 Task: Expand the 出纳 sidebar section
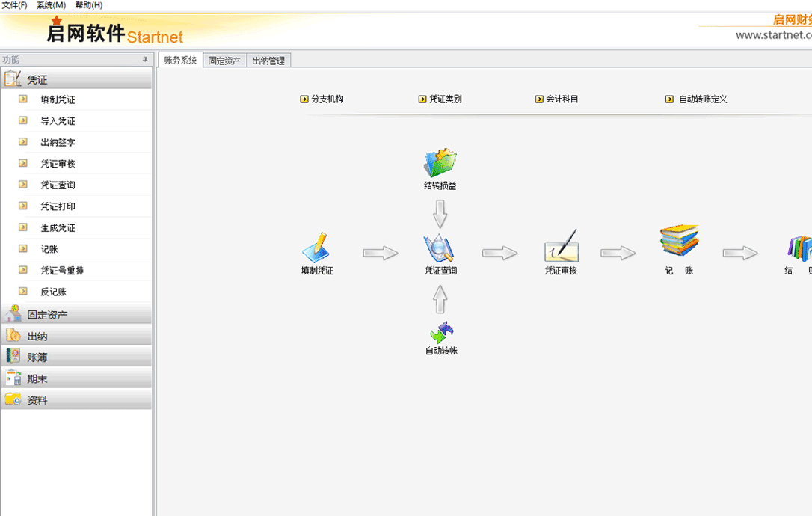37,337
